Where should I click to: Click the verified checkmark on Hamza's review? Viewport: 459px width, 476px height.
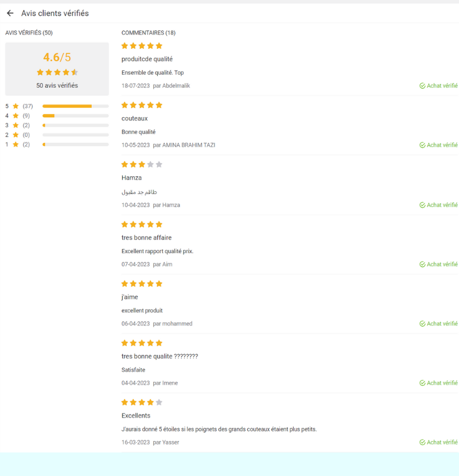coord(422,205)
